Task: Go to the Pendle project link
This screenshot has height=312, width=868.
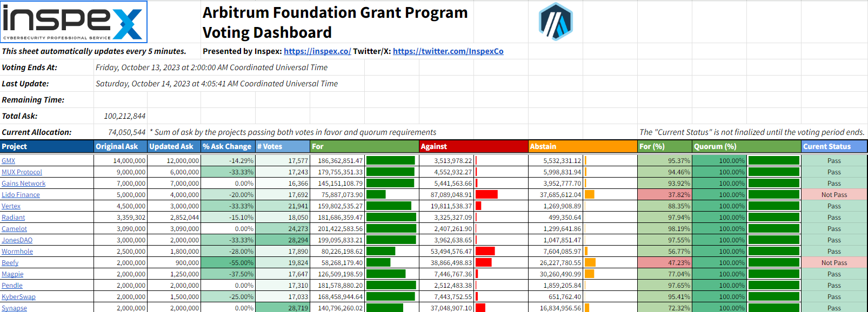Action: pyautogui.click(x=12, y=286)
